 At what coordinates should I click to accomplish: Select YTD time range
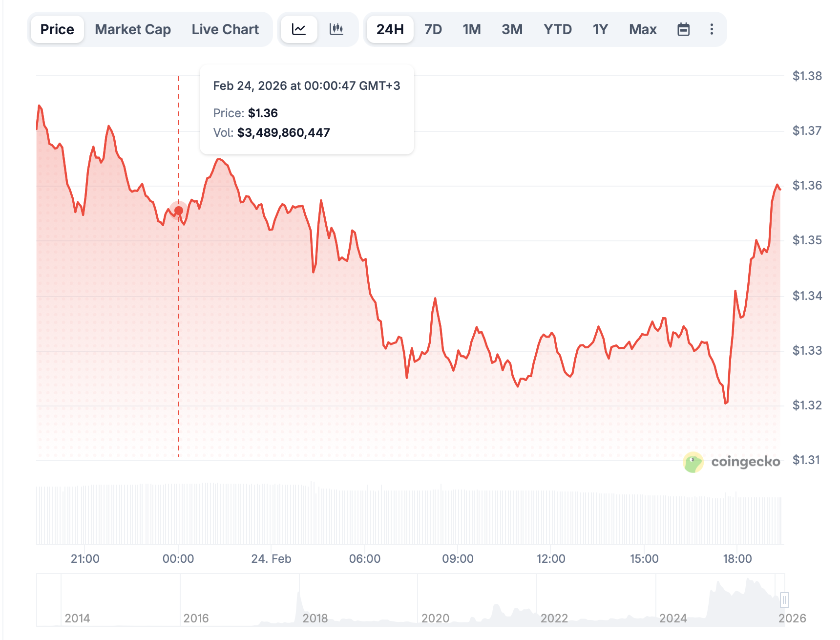[557, 29]
